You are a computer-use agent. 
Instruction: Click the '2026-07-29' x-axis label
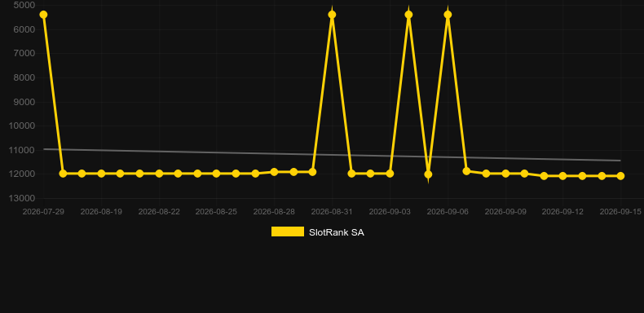tap(43, 212)
